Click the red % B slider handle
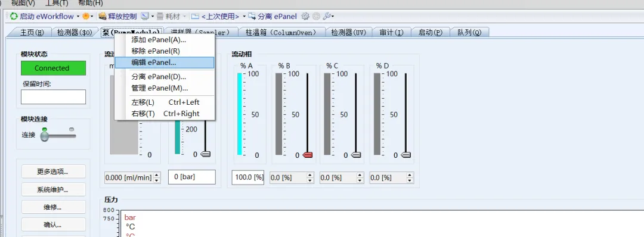Viewport: 644px width, 237px height. click(308, 155)
